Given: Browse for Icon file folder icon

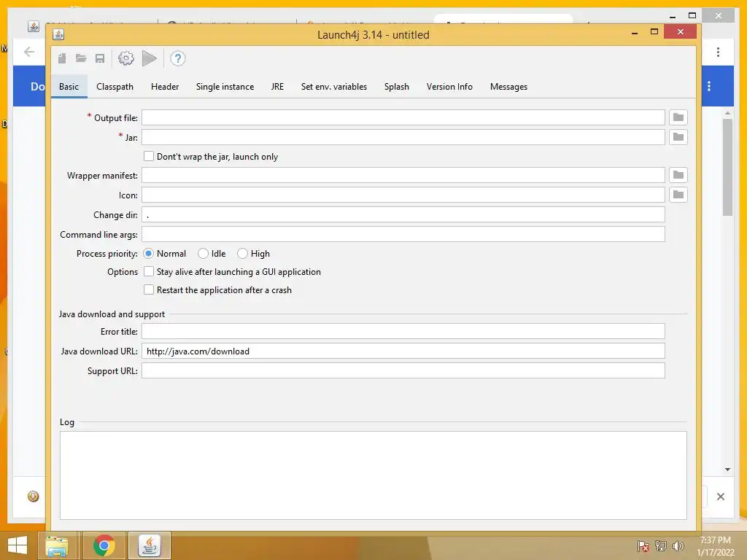Looking at the screenshot, I should [x=678, y=195].
